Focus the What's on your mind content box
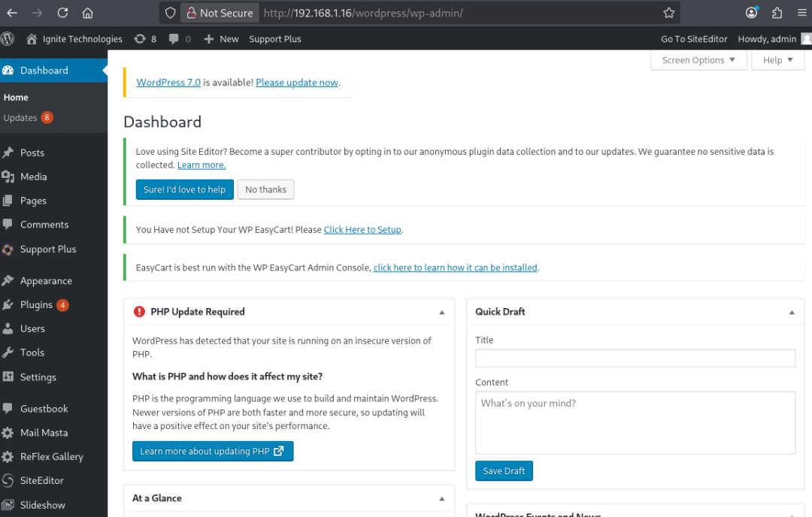 pyautogui.click(x=635, y=423)
